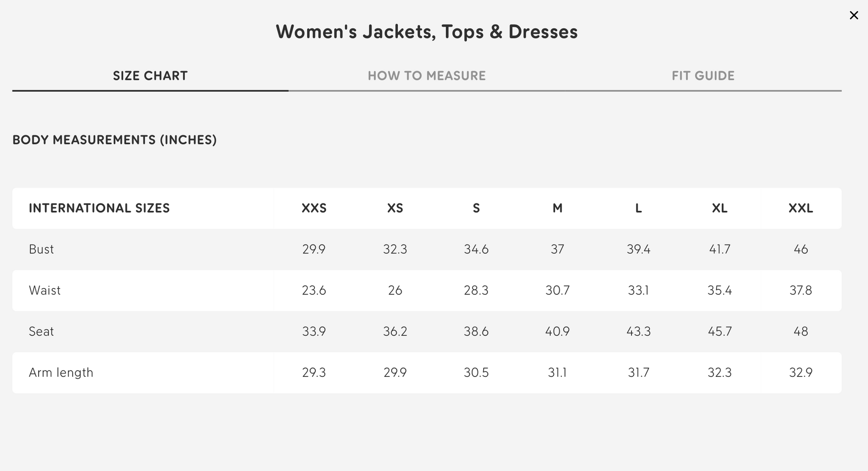This screenshot has width=868, height=471.
Task: Click the XS size column header
Action: click(395, 208)
